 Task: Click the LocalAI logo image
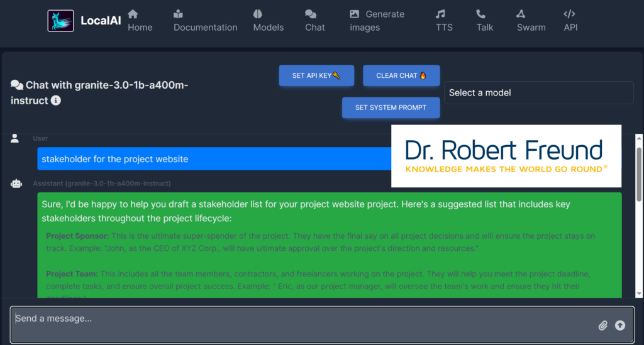(x=60, y=21)
